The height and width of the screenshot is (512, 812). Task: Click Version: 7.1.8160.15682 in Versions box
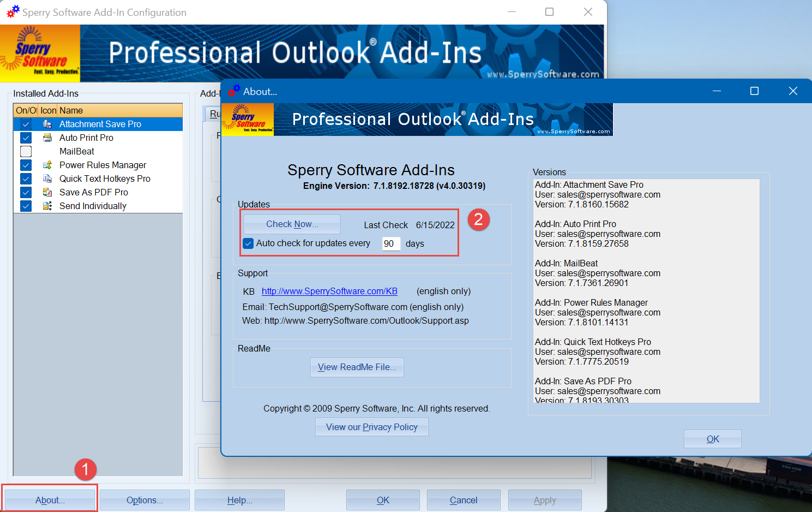pos(582,205)
